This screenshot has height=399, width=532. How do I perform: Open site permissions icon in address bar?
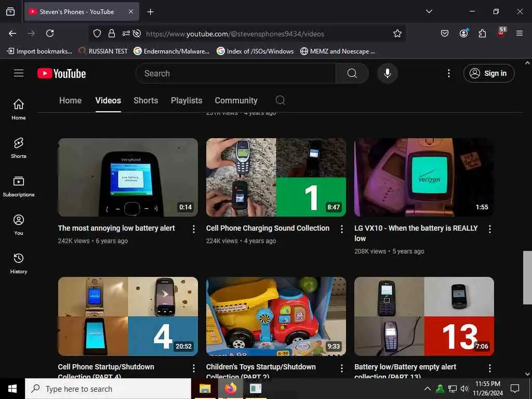click(126, 33)
